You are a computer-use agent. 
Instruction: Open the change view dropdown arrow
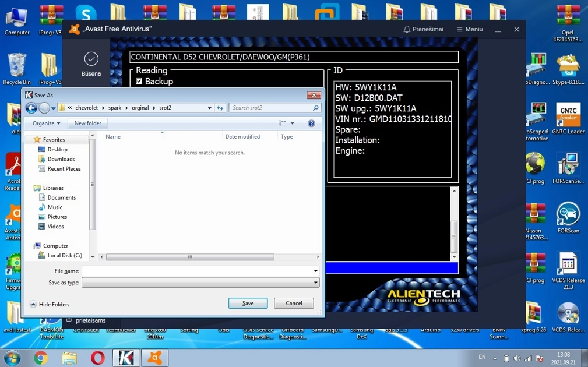(293, 123)
